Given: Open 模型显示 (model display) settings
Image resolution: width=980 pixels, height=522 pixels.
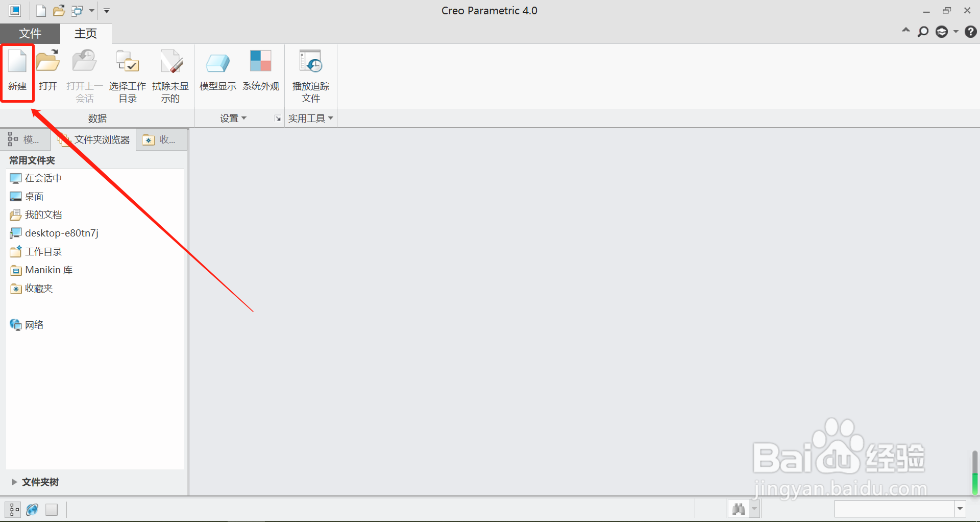Looking at the screenshot, I should [x=218, y=72].
